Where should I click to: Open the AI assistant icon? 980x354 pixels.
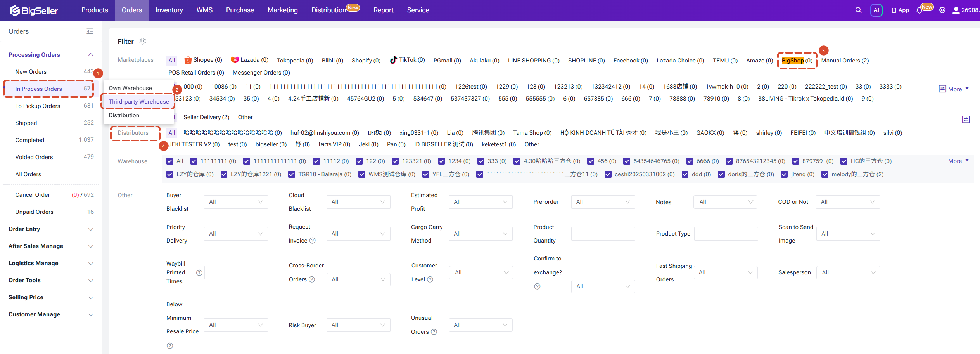click(876, 10)
